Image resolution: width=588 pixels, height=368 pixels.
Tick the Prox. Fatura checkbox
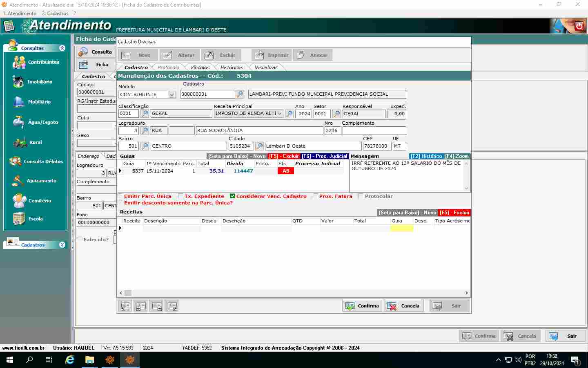pyautogui.click(x=315, y=196)
